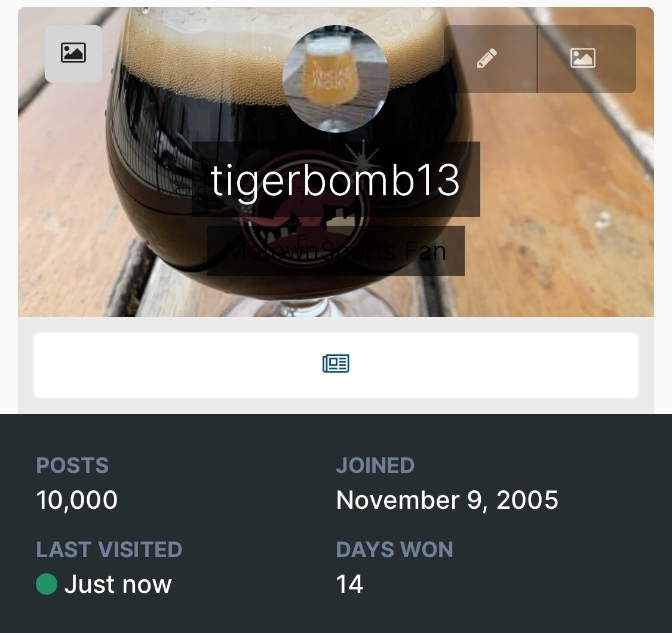Click the 10,000 posts count
672x633 pixels.
[x=76, y=500]
